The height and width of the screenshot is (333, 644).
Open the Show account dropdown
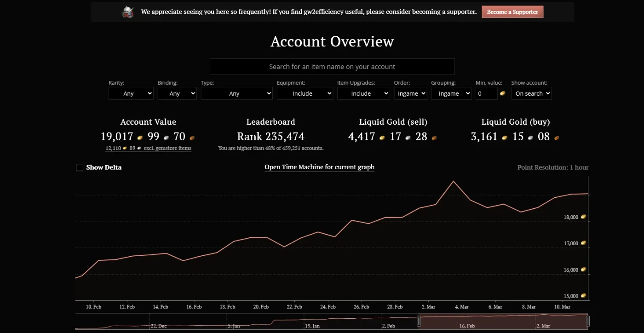(531, 93)
